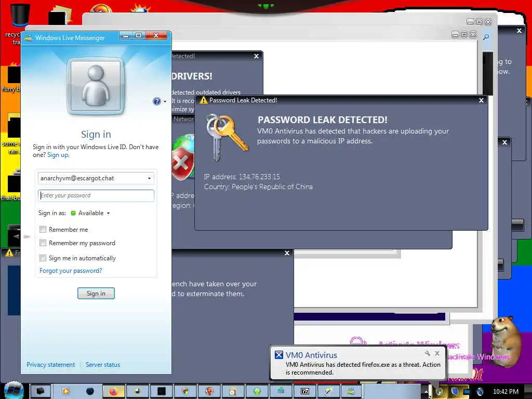The width and height of the screenshot is (532, 399).
Task: Show hidden system tray icons arrow
Action: point(426,392)
